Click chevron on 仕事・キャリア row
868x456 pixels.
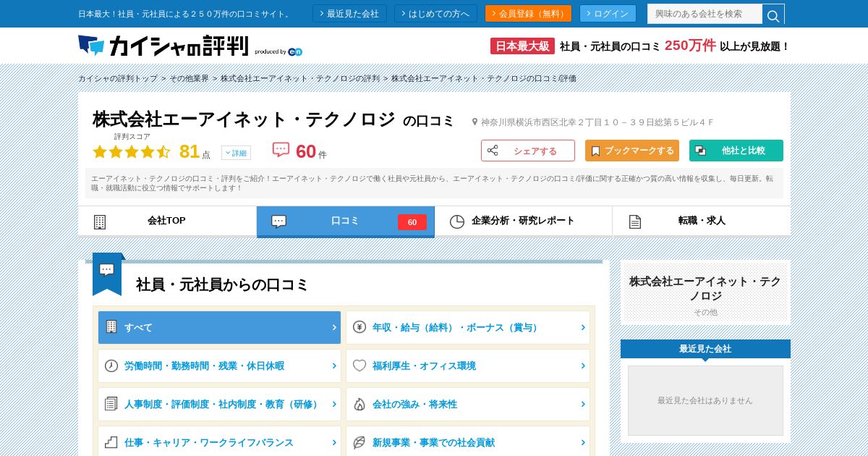(334, 442)
